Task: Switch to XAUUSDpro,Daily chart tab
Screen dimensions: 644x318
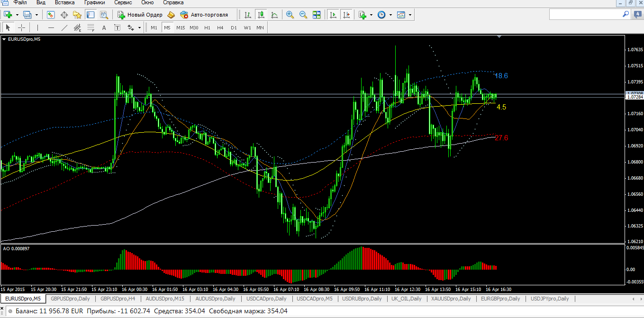Action: (451, 299)
